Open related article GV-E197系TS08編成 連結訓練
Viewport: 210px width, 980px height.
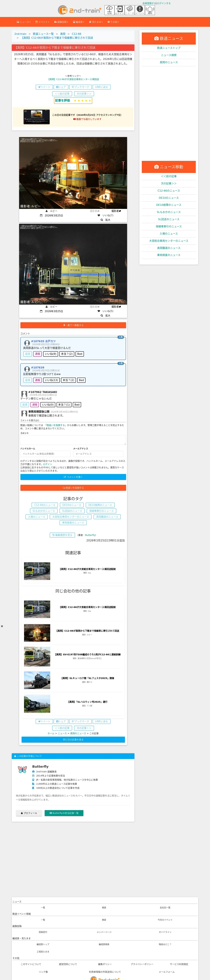point(88,654)
